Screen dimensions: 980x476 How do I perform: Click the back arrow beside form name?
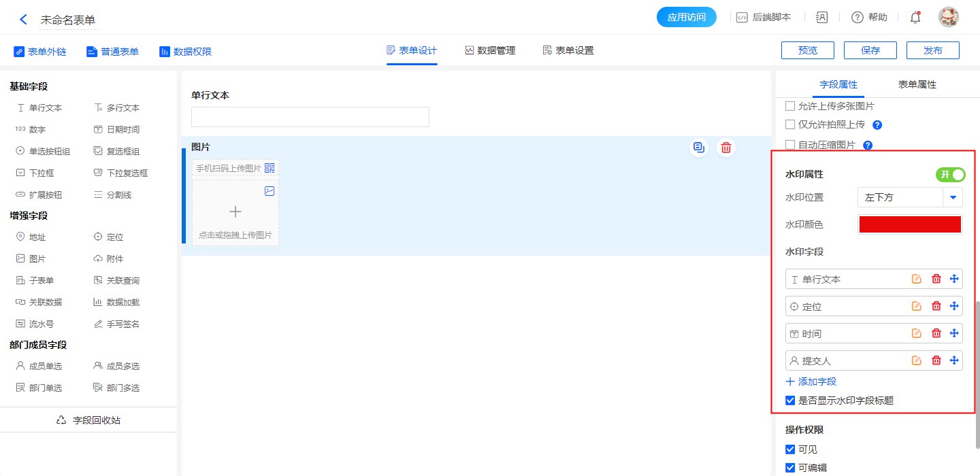pyautogui.click(x=23, y=20)
